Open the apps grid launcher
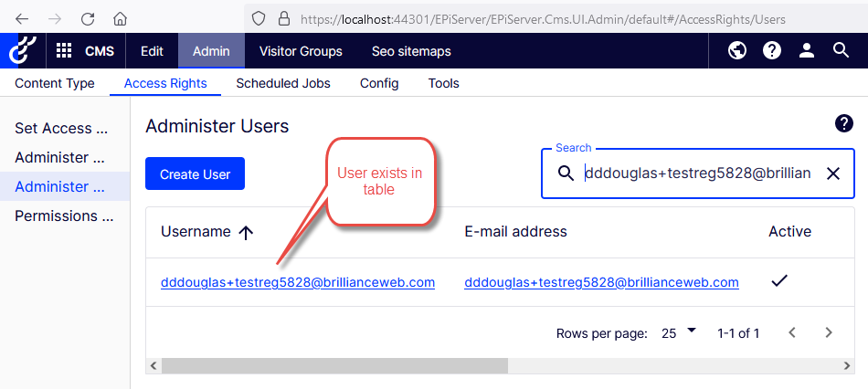Image resolution: width=868 pixels, height=389 pixels. click(64, 51)
